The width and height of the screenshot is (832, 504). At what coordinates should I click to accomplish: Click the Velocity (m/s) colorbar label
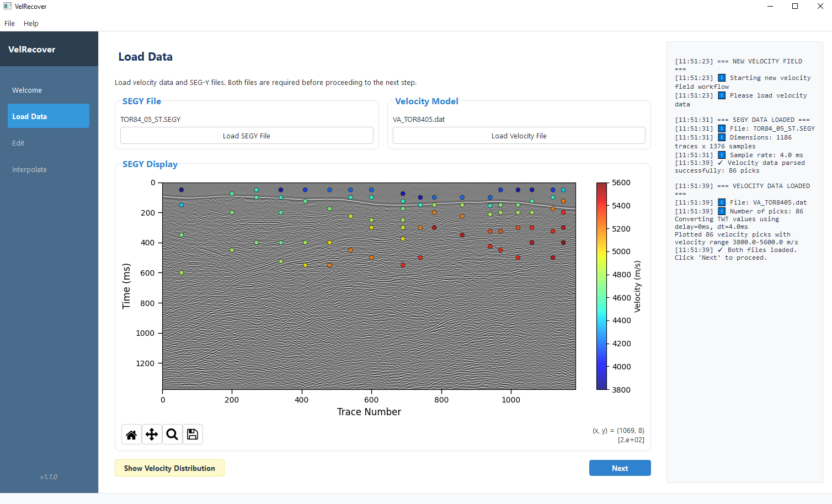pyautogui.click(x=637, y=286)
